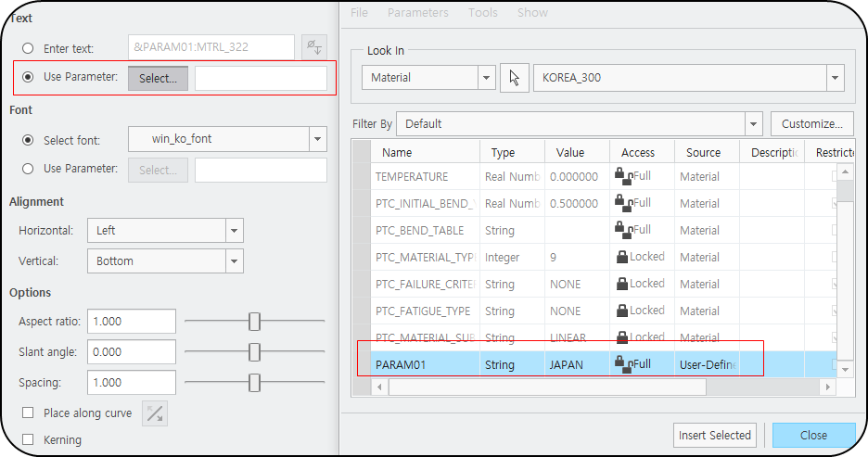Toggle Restricted checkbox in TEMPERATURE row
The width and height of the screenshot is (868, 457).
click(x=835, y=176)
